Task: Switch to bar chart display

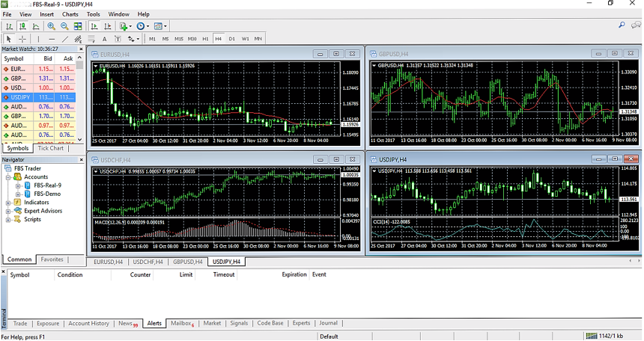Action: [x=9, y=26]
